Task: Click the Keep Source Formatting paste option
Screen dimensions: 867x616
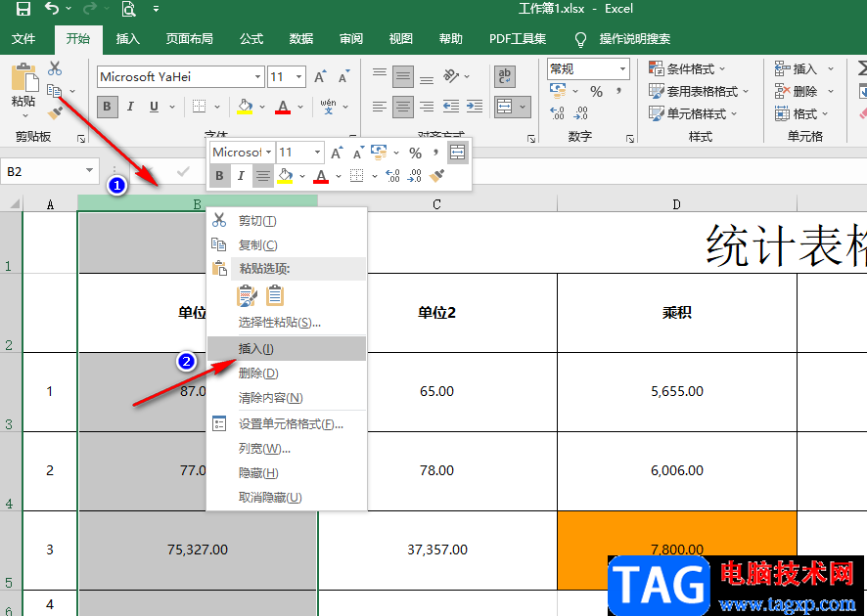Action: (x=247, y=296)
